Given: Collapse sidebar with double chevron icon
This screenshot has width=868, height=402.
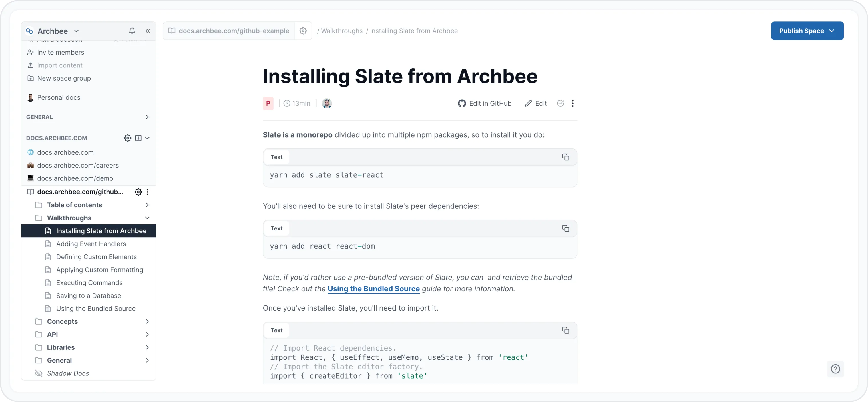Looking at the screenshot, I should click(148, 31).
